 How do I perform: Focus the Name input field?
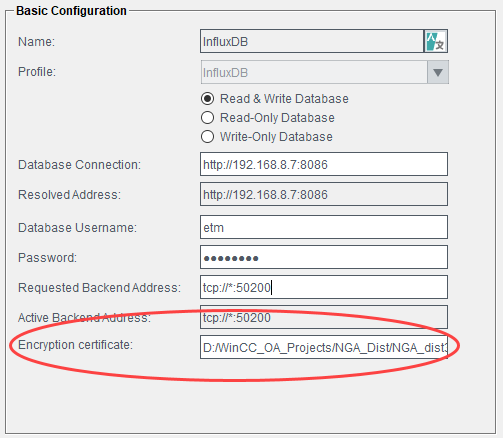[312, 41]
